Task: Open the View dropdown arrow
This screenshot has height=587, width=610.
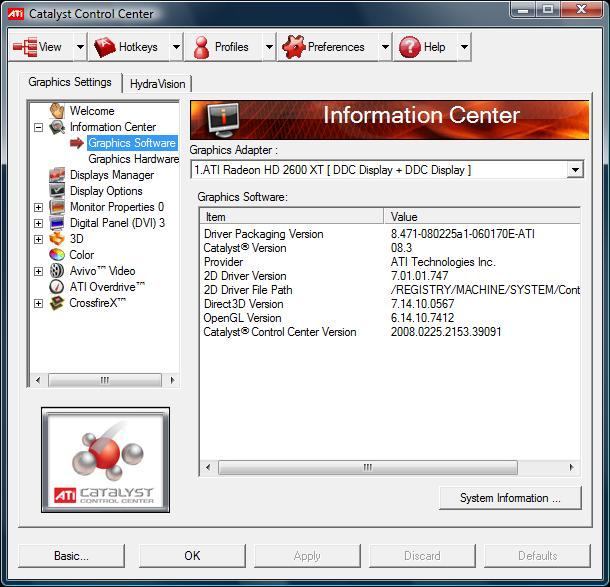Action: tap(80, 47)
